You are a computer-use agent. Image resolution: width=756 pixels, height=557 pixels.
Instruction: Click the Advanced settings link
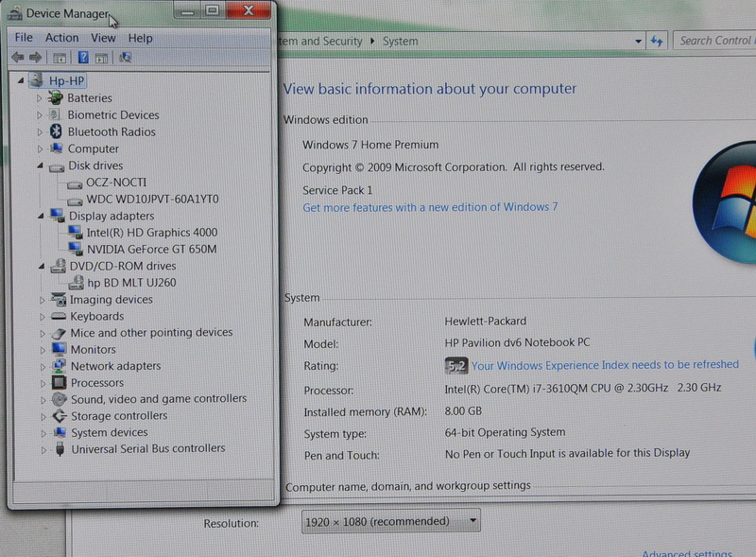687,553
